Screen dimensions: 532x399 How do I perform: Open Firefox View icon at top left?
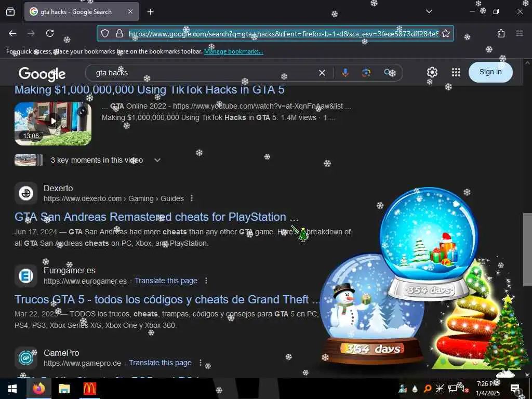coord(10,12)
